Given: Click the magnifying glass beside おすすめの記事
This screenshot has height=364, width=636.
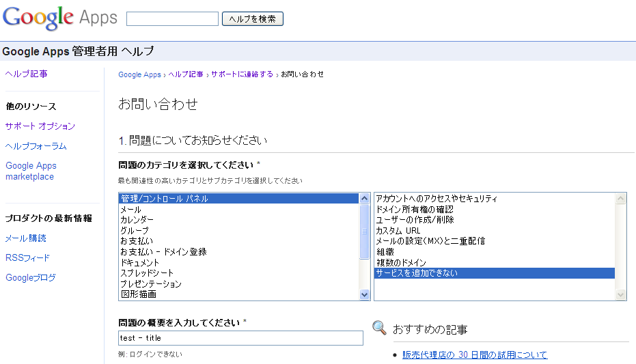Looking at the screenshot, I should pos(379,328).
